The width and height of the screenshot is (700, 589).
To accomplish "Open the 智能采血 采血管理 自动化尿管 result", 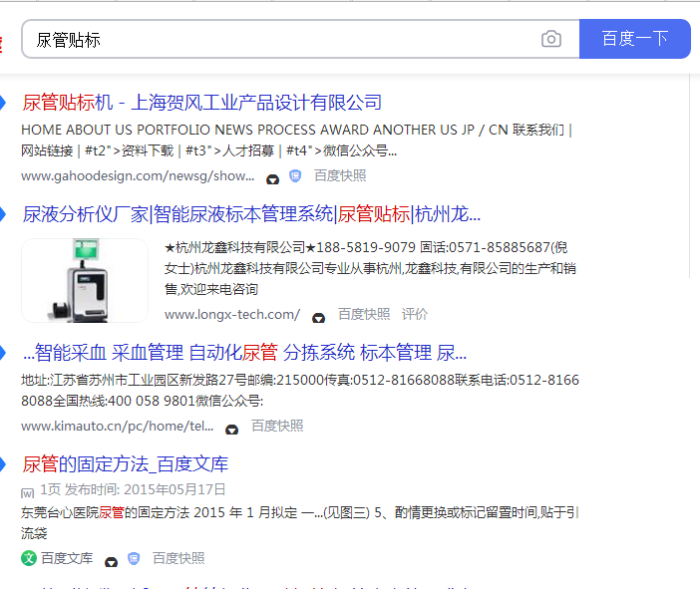I will pos(244,353).
